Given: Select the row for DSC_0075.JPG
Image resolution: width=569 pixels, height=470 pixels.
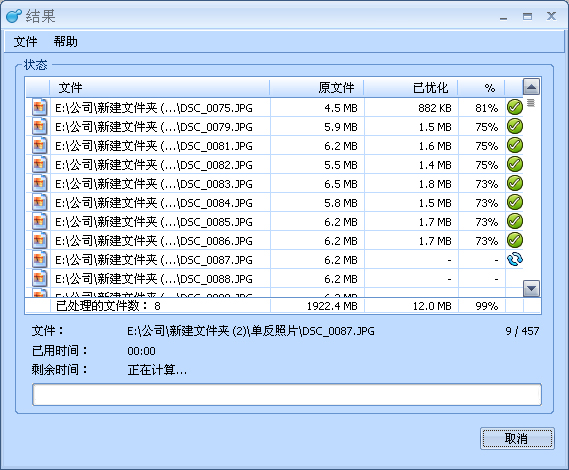Looking at the screenshot, I should [x=274, y=107].
